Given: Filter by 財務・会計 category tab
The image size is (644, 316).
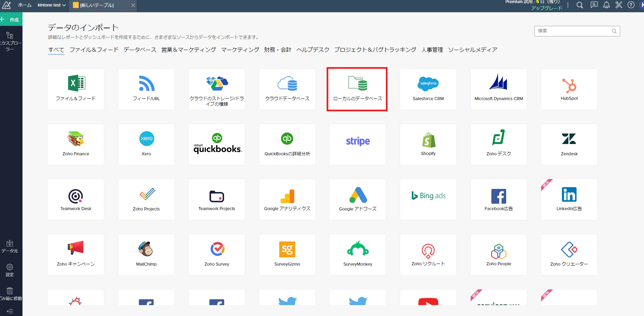Looking at the screenshot, I should point(278,50).
